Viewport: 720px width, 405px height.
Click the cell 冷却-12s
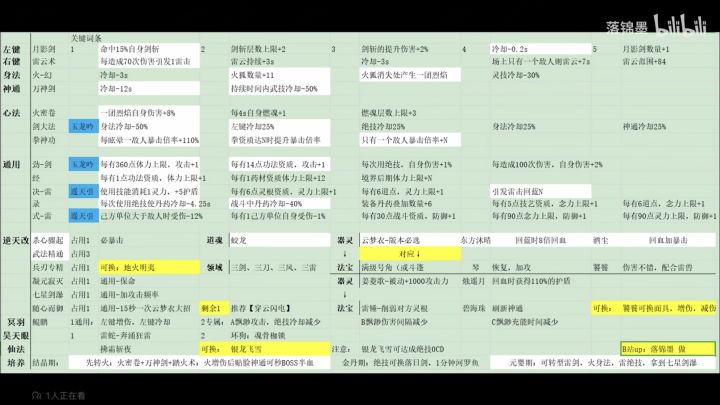(x=149, y=88)
